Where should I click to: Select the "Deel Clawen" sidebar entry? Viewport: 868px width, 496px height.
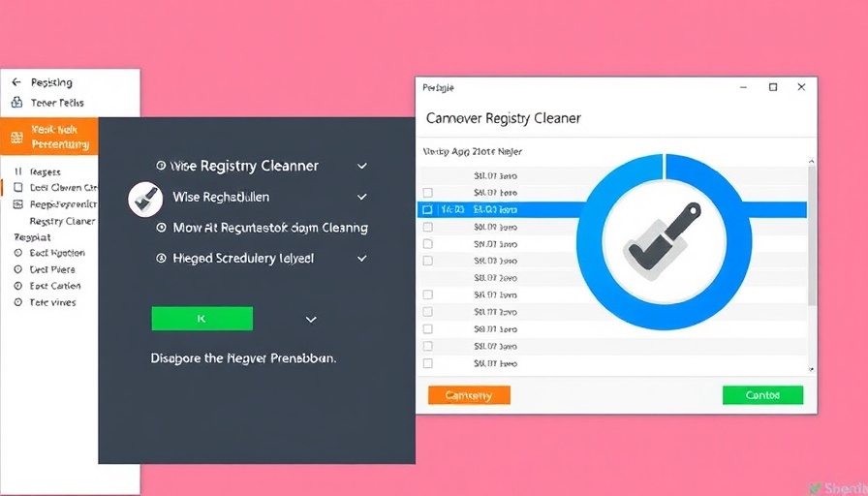(63, 187)
